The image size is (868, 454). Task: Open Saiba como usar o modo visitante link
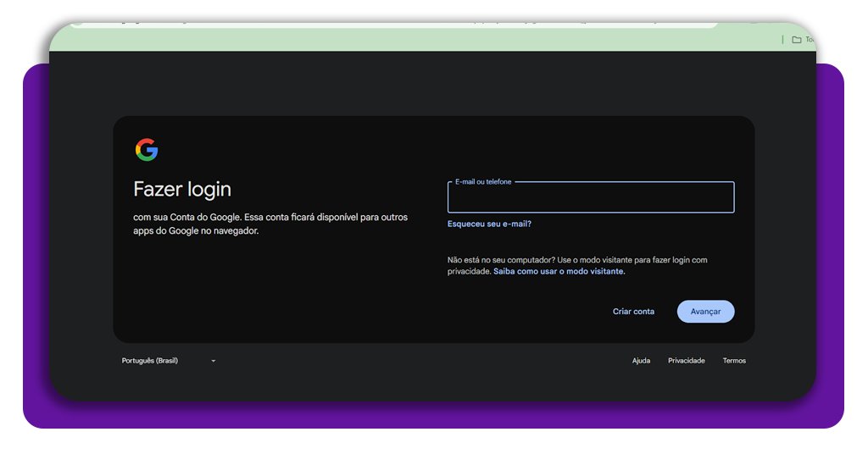click(x=559, y=272)
